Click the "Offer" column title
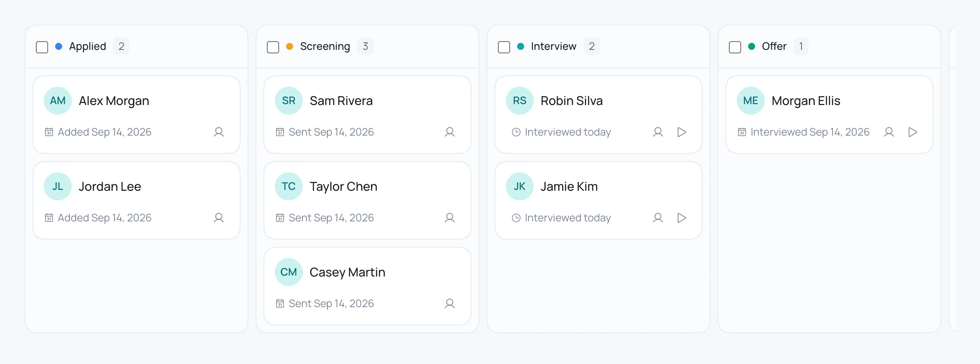 point(774,46)
